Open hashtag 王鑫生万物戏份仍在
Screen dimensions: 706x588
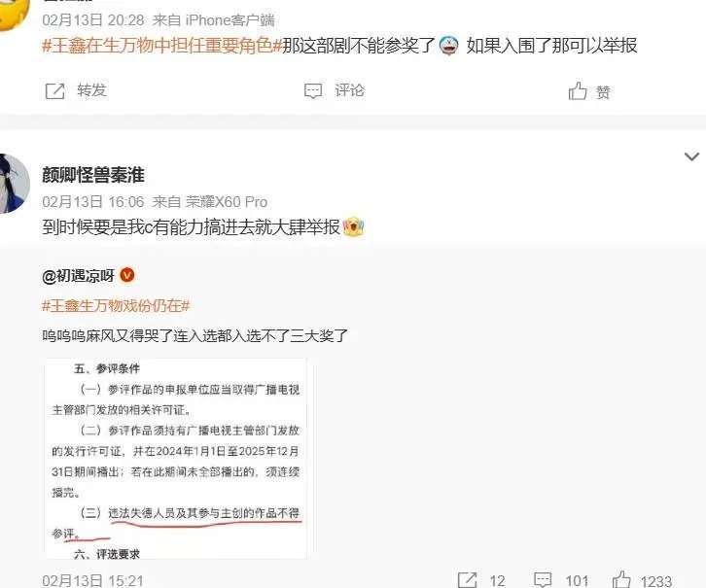pos(116,305)
